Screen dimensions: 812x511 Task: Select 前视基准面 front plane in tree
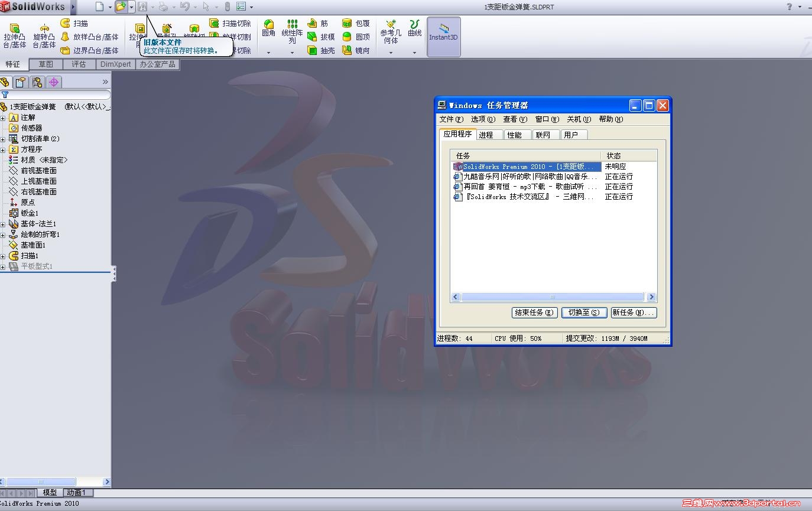(x=33, y=171)
